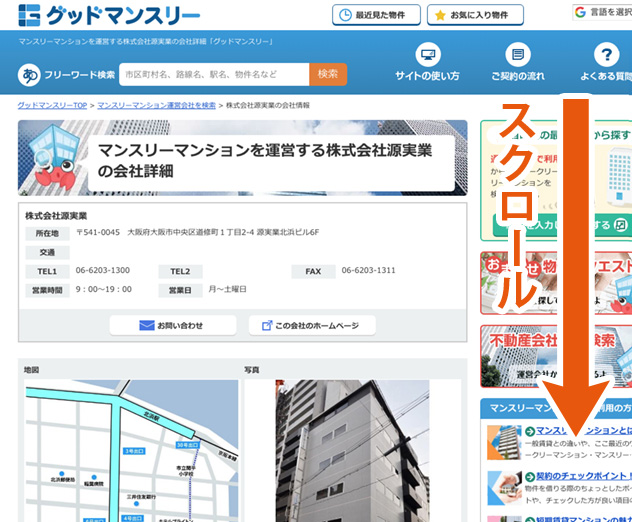Click the document icon for ご契約の流れ
Screen dimensions: 632x522
click(x=517, y=55)
